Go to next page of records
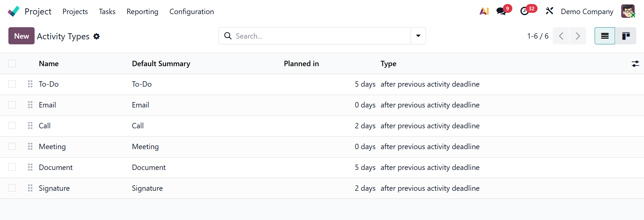Viewport: 644px width, 220px height. 578,36
